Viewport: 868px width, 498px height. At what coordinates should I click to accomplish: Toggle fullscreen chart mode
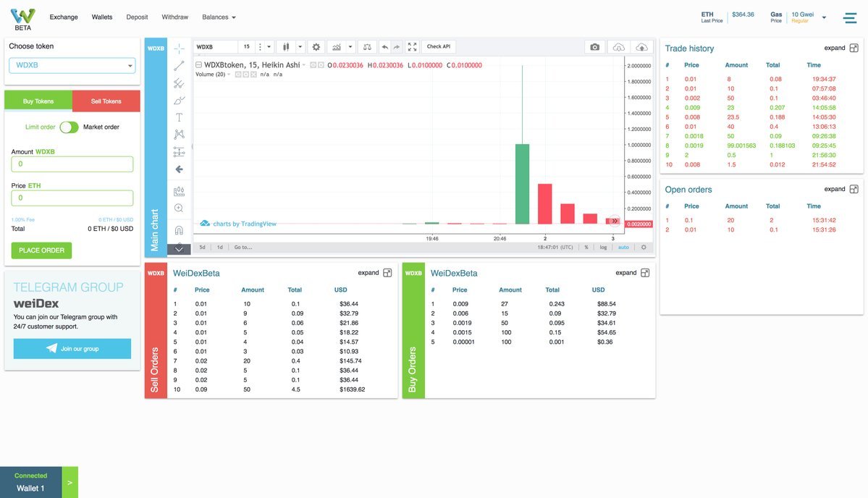click(412, 47)
